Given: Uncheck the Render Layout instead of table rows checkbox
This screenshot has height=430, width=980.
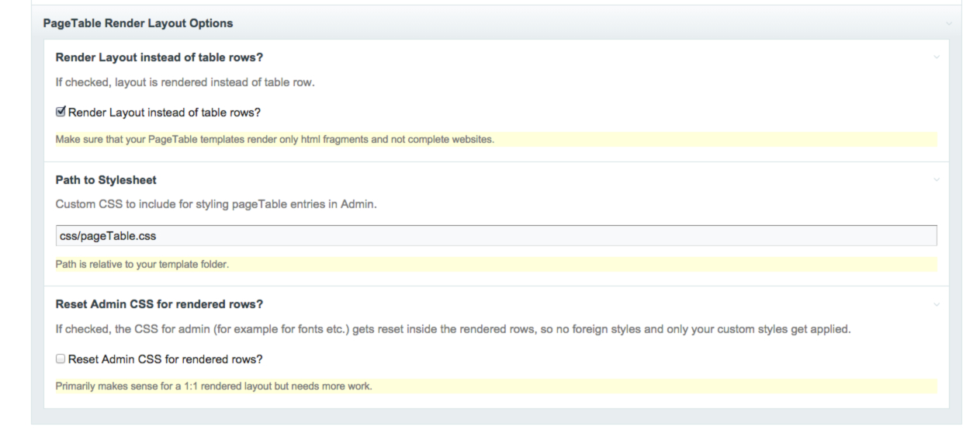Looking at the screenshot, I should [61, 113].
